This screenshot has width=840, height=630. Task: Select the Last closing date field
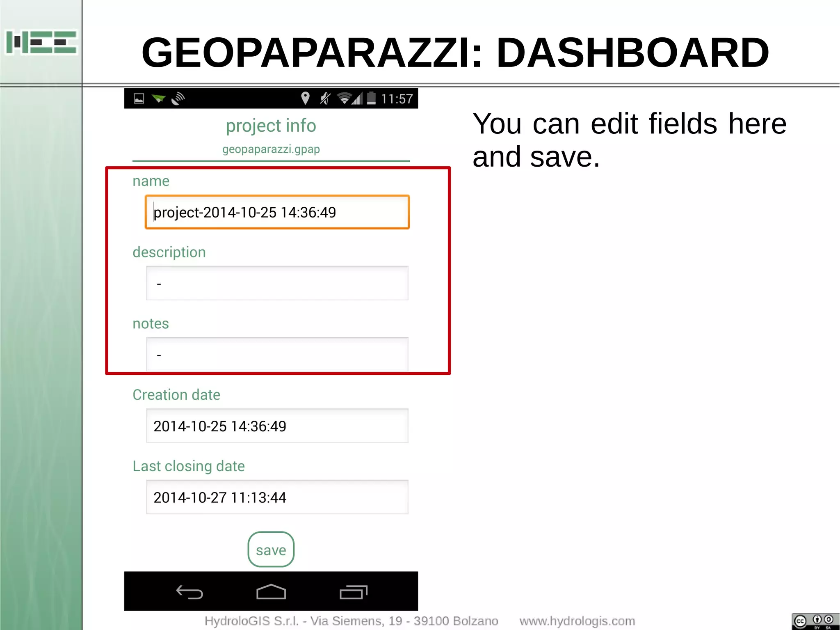[277, 497]
